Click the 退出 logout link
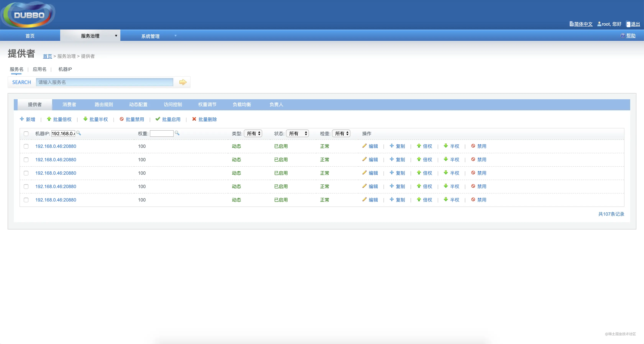Screen dimensions: 644x344 point(635,24)
